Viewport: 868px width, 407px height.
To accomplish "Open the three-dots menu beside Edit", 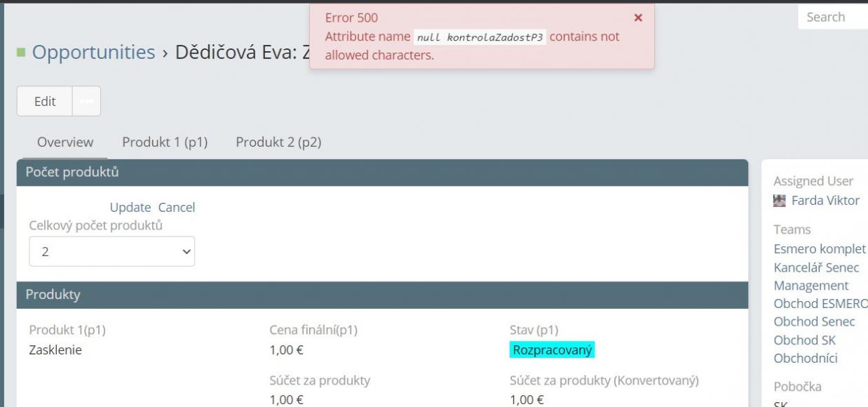I will (x=86, y=101).
